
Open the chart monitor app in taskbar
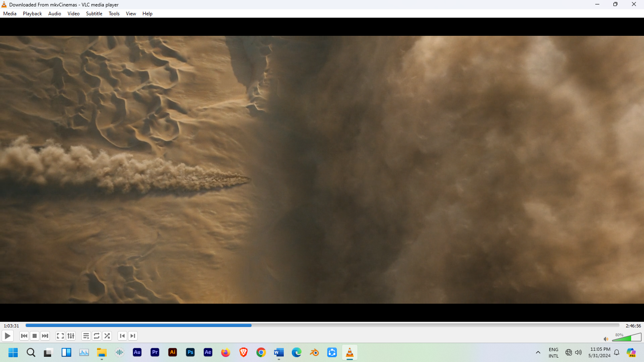(x=84, y=352)
